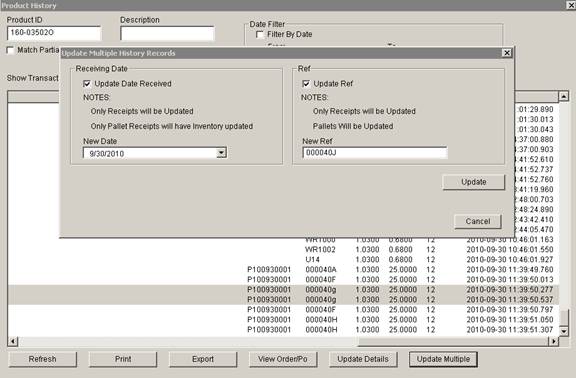Image resolution: width=576 pixels, height=378 pixels.
Task: Select row with time 11:39:51.307
Action: [x=283, y=330]
